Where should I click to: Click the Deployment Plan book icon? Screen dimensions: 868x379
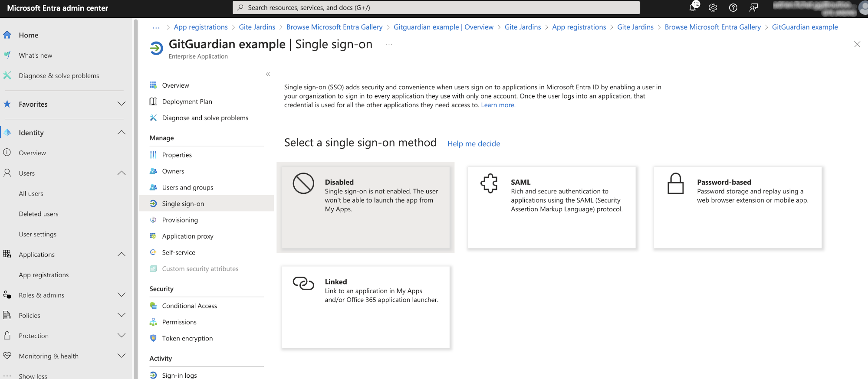coord(153,101)
